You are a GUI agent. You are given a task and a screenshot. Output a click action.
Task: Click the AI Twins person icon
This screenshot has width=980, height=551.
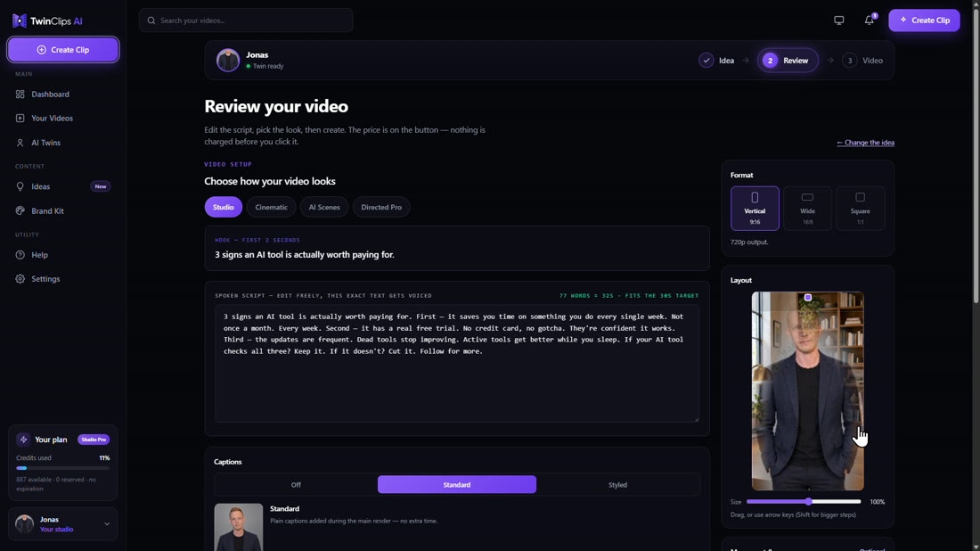[x=20, y=143]
